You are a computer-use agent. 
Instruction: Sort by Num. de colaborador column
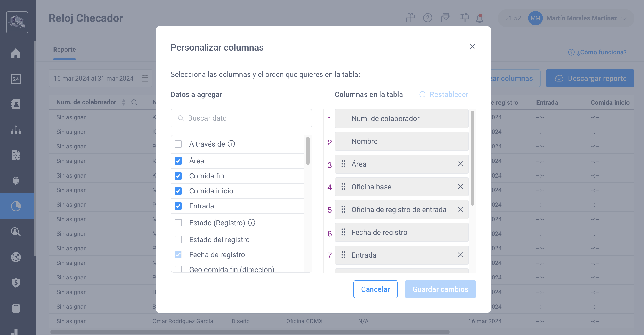123,102
